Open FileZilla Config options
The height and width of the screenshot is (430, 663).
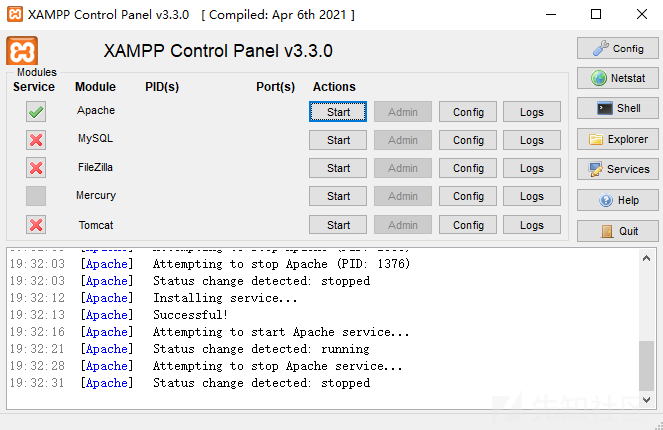point(468,168)
